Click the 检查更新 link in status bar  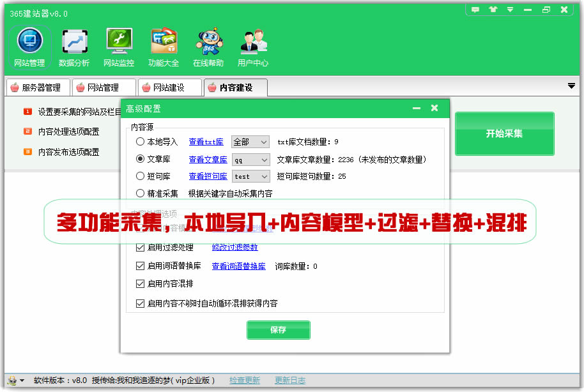pos(245,381)
